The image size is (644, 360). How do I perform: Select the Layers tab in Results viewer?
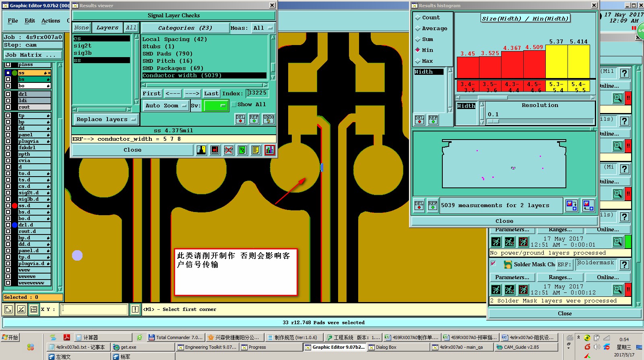coord(107,28)
